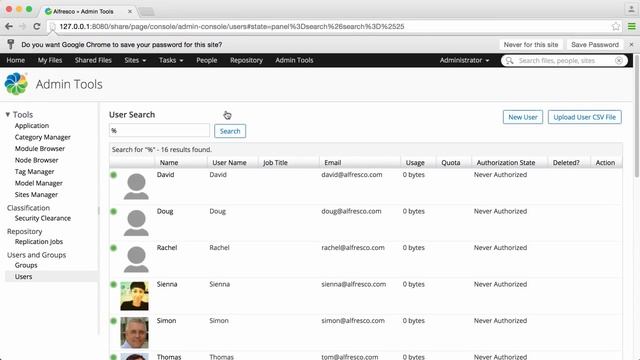Click the email david@alfresco.com

(x=351, y=175)
